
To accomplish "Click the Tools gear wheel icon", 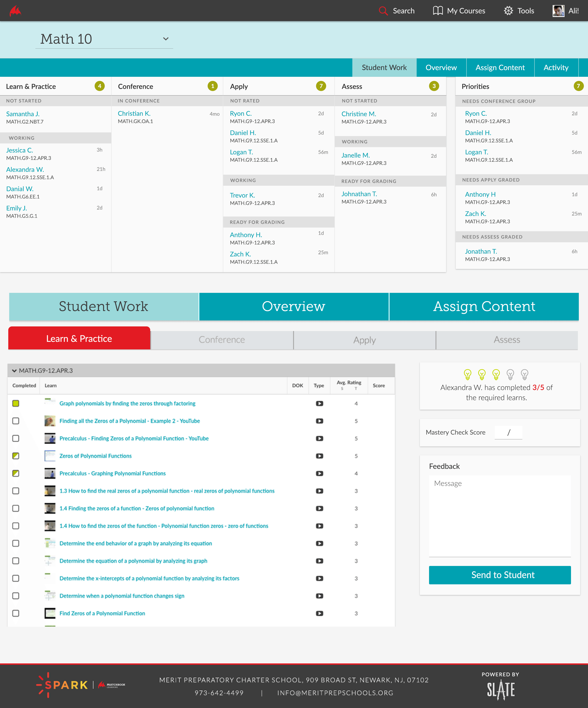I will coord(509,11).
